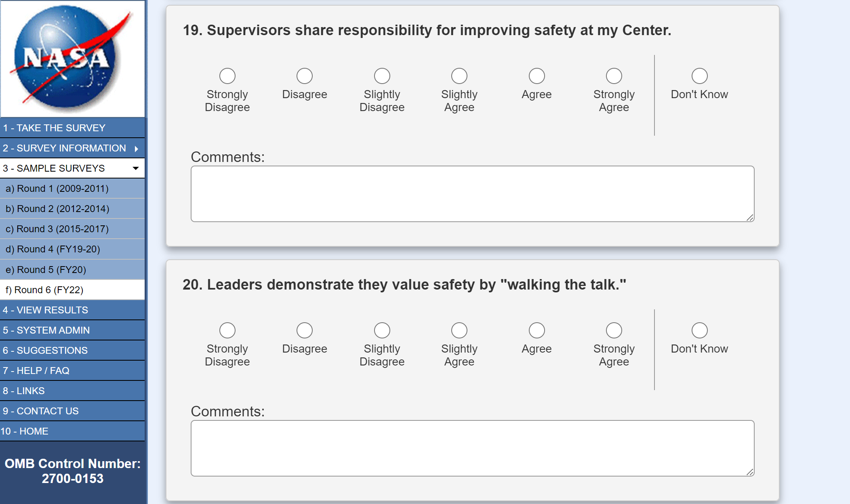Open Take the Survey menu item
The width and height of the screenshot is (850, 504).
pyautogui.click(x=54, y=128)
